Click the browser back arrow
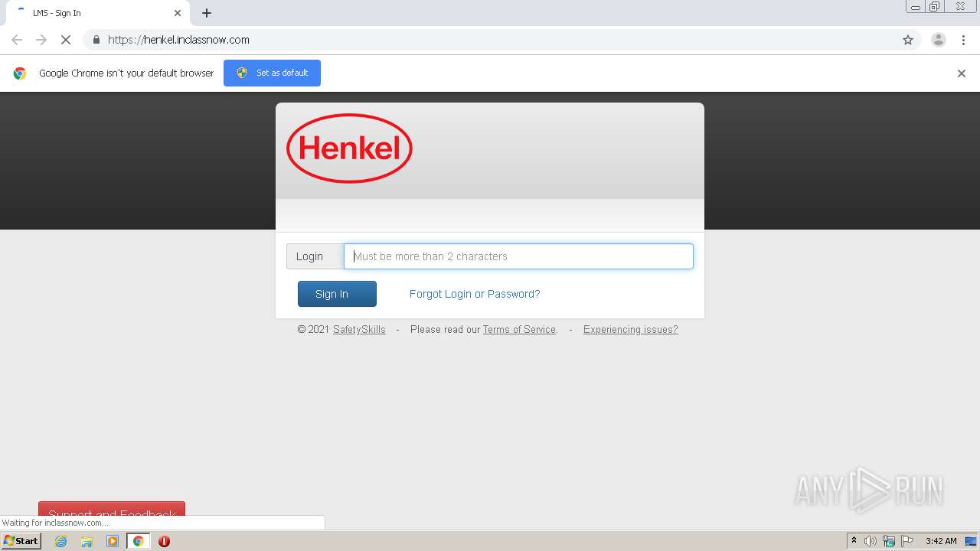The image size is (980, 551). [17, 40]
